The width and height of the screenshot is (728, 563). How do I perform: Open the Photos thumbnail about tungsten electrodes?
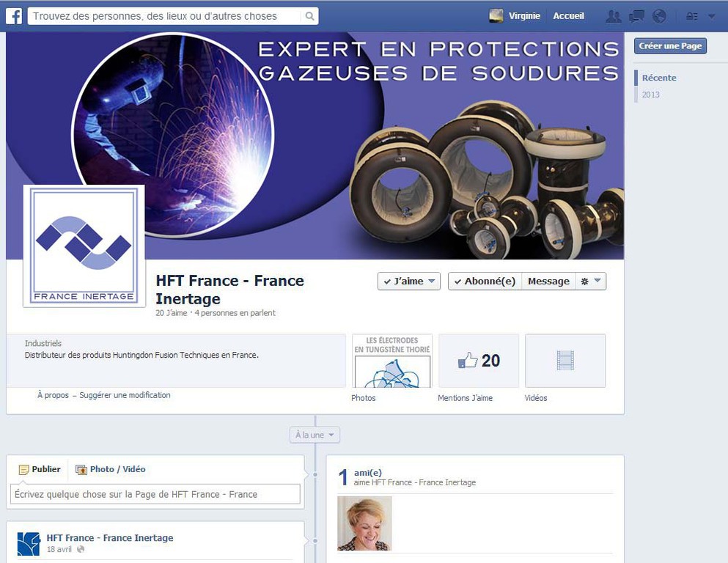pyautogui.click(x=392, y=361)
